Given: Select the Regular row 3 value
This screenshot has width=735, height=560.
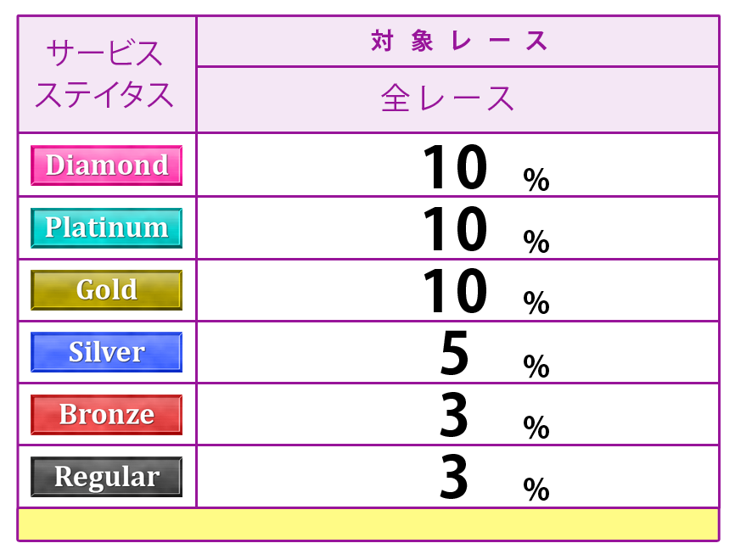Looking at the screenshot, I should (455, 478).
